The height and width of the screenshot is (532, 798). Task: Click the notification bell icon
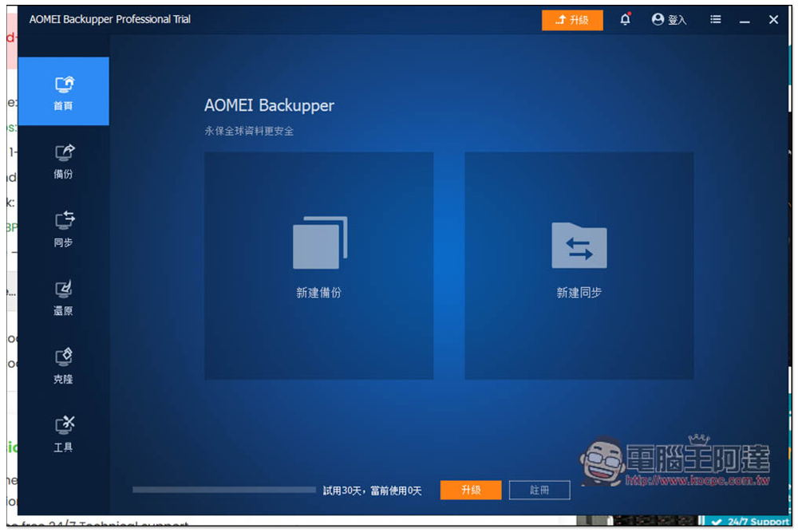[625, 20]
